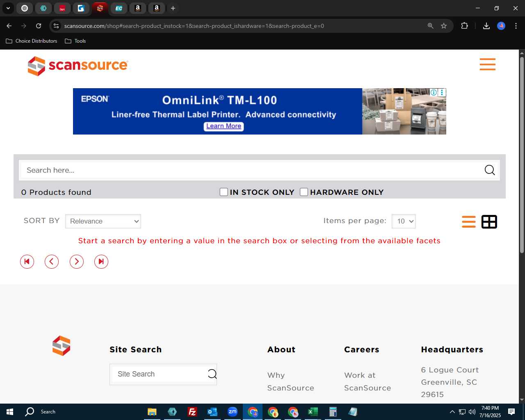Viewport: 525px width, 420px height.
Task: Switch to the first Amazon tab
Action: pos(137,8)
